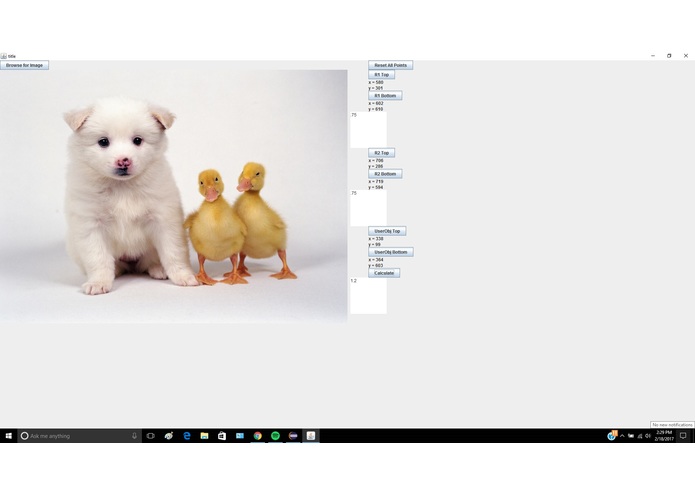
Task: Click the clock showing 2/18/2017
Action: pyautogui.click(x=664, y=436)
